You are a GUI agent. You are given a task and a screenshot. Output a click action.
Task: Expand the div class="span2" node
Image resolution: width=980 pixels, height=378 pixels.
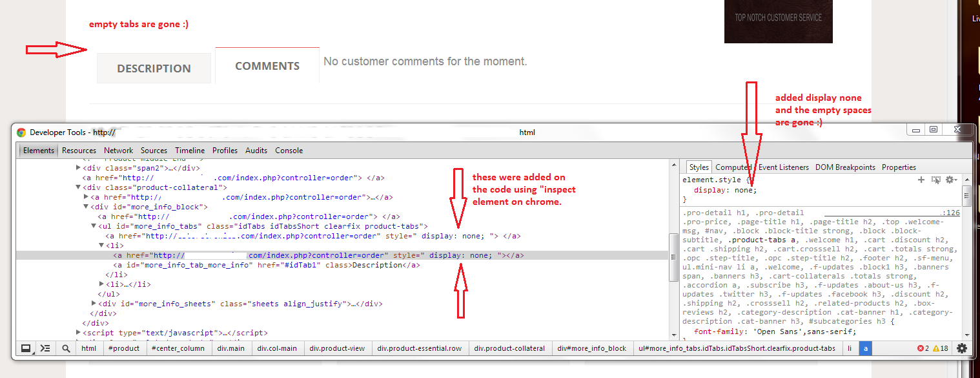tap(79, 168)
